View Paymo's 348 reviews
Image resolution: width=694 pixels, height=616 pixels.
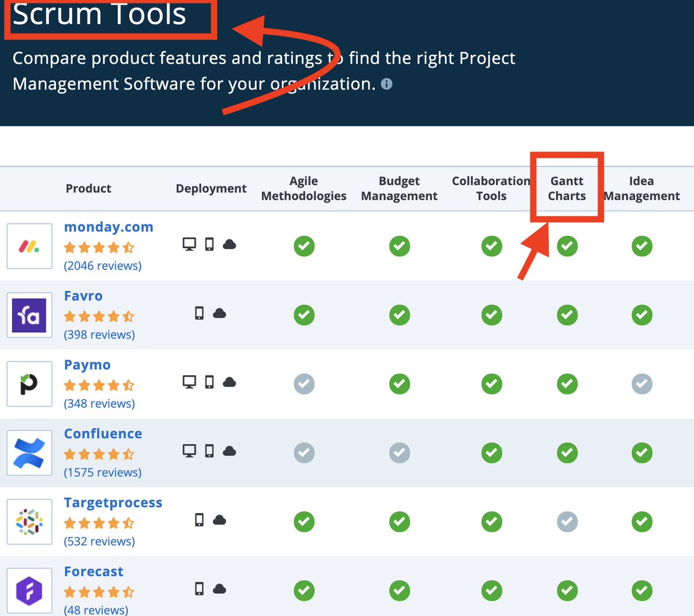click(x=99, y=403)
